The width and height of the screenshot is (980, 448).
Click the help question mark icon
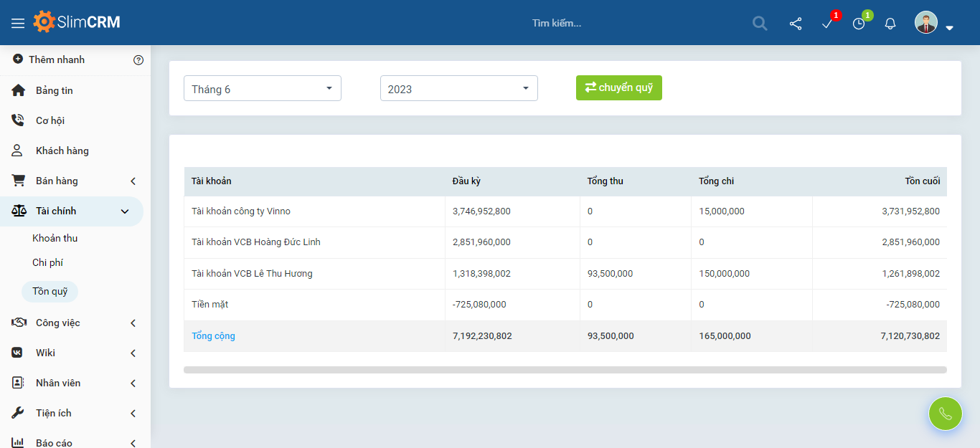pos(138,60)
